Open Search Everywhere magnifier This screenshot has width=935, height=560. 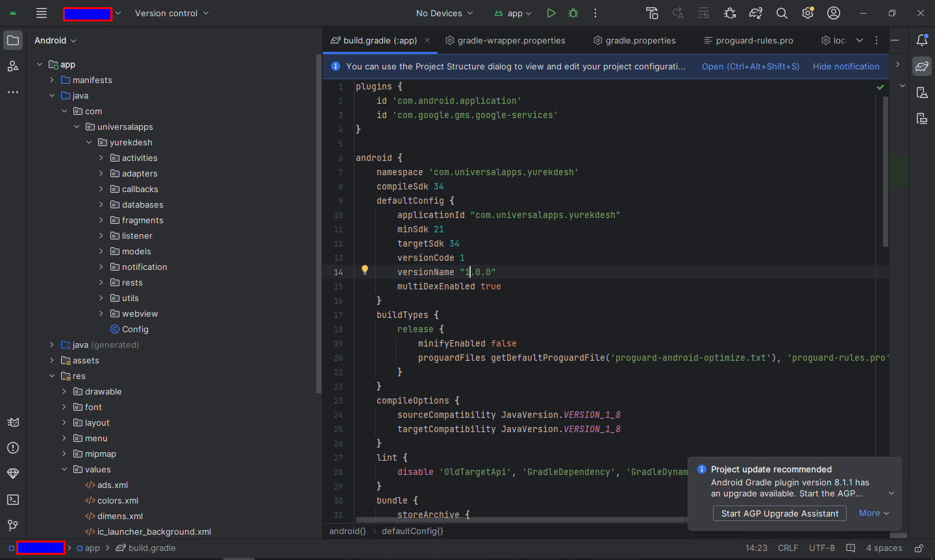pyautogui.click(x=782, y=13)
